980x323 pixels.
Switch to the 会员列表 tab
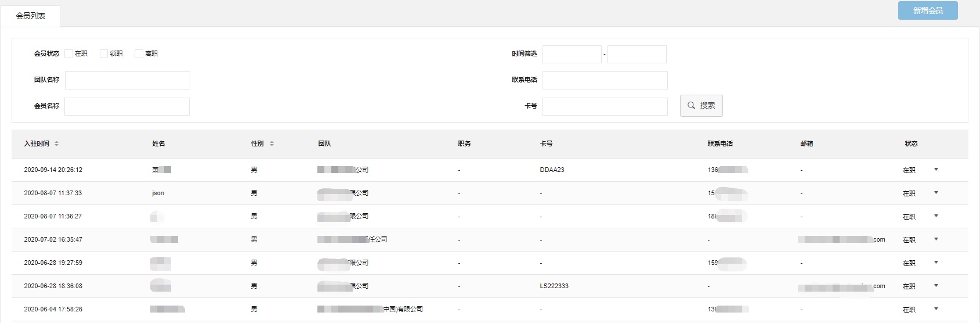[x=31, y=16]
